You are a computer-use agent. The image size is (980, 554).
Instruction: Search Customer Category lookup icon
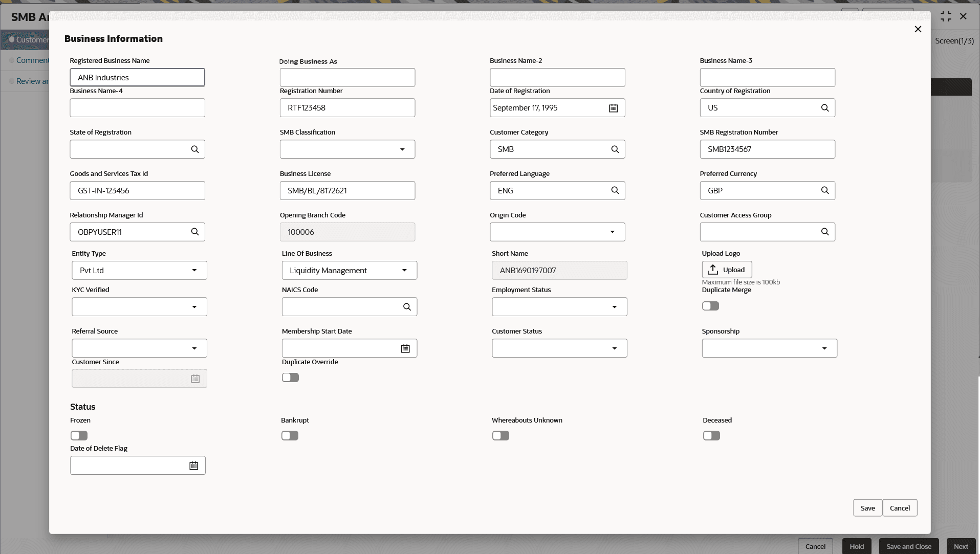coord(615,149)
